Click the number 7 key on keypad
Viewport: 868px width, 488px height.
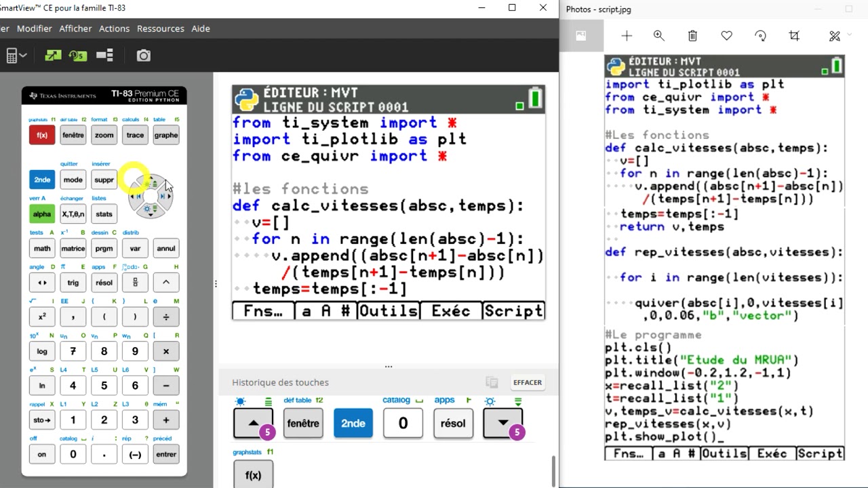click(73, 351)
